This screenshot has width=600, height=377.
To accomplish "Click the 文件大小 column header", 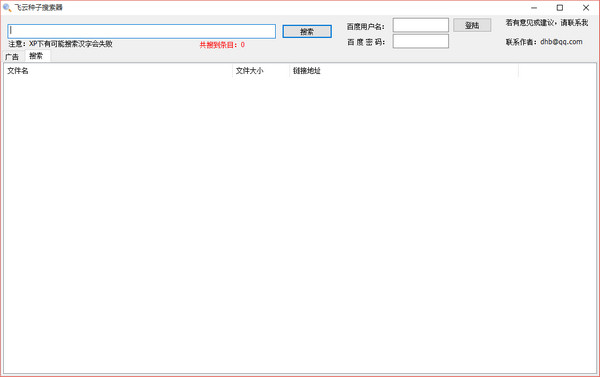I will click(261, 71).
